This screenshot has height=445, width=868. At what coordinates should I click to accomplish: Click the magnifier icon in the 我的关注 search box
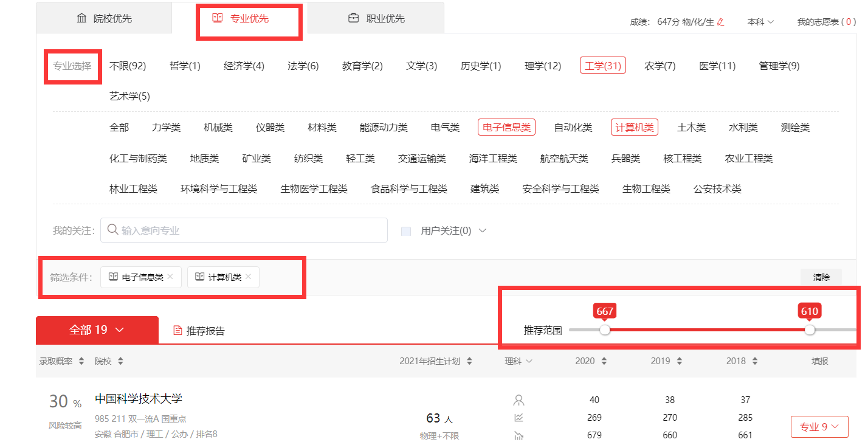coord(111,230)
